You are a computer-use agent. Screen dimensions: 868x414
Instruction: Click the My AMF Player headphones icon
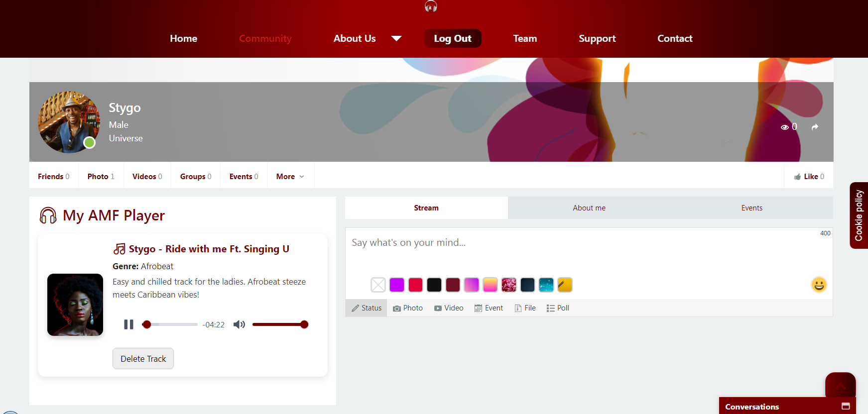coord(48,215)
